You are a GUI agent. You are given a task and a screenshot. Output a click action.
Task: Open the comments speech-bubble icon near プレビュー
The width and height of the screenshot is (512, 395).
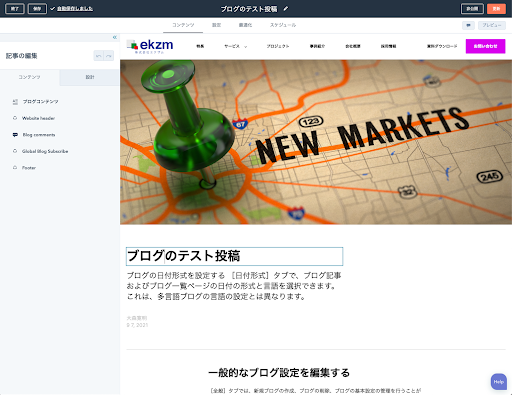click(x=468, y=25)
